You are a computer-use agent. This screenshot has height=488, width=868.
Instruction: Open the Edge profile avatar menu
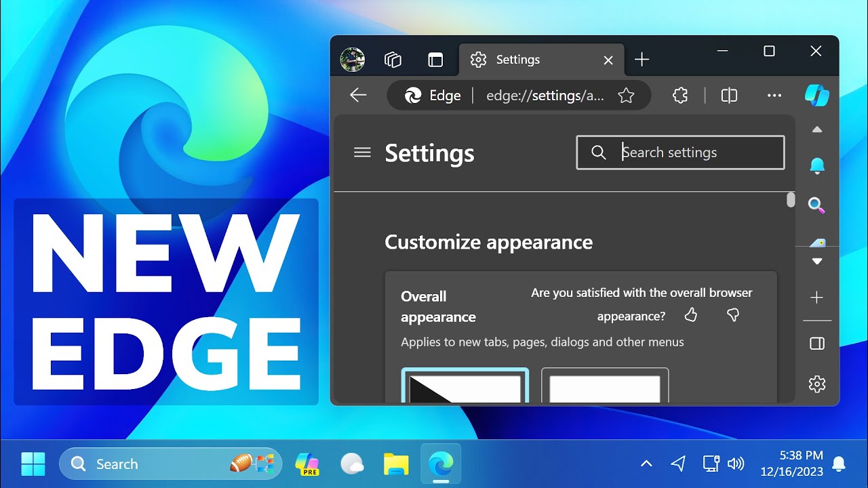pyautogui.click(x=352, y=60)
